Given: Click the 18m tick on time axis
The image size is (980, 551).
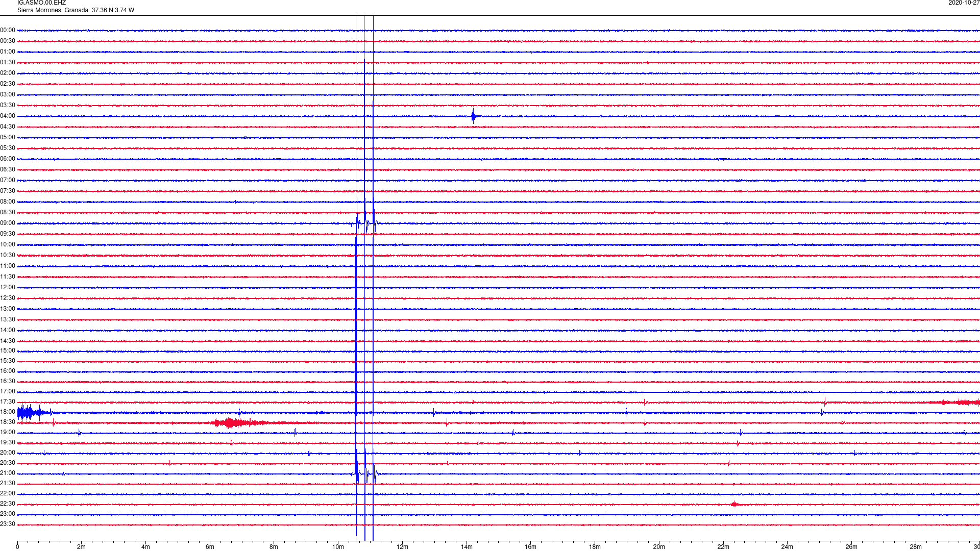Looking at the screenshot, I should [x=595, y=547].
